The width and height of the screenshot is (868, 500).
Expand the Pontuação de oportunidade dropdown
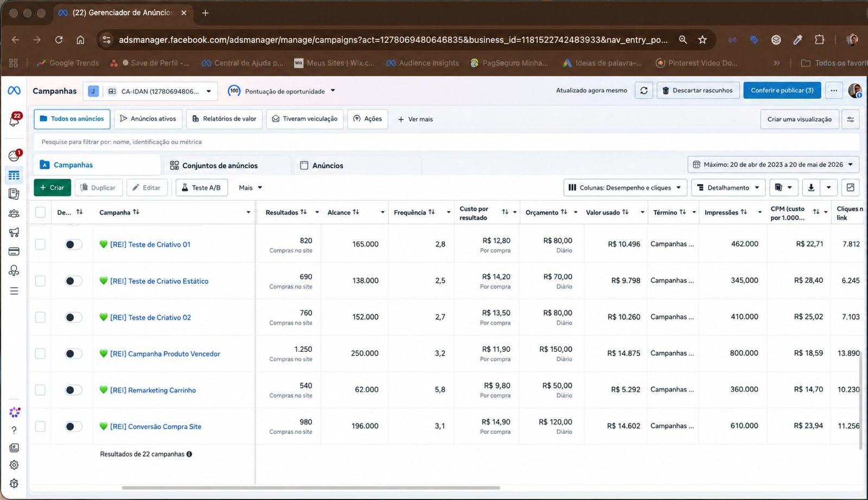[282, 91]
